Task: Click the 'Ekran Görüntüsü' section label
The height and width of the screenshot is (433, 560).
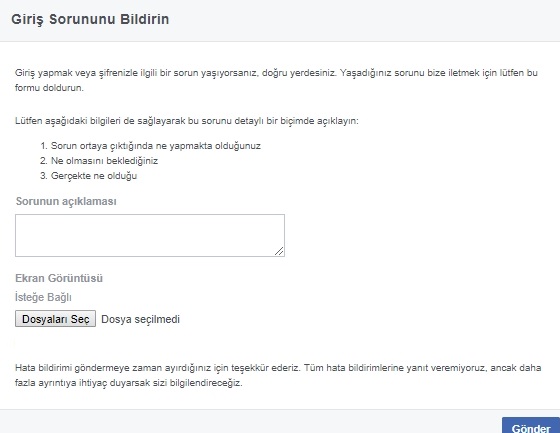Action: click(x=59, y=278)
